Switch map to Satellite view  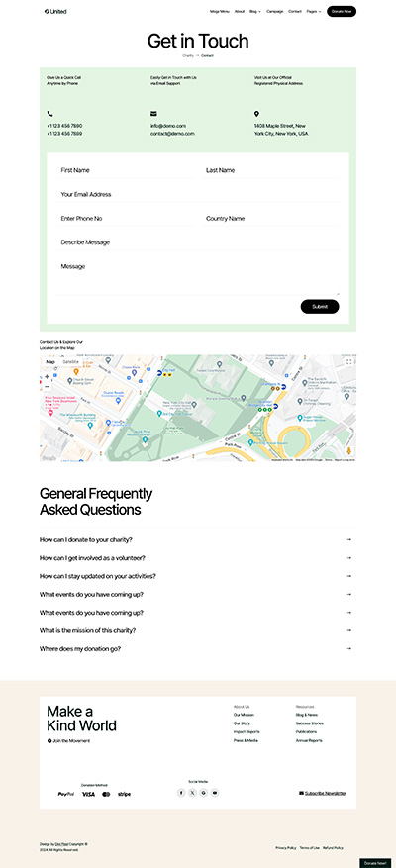[70, 362]
